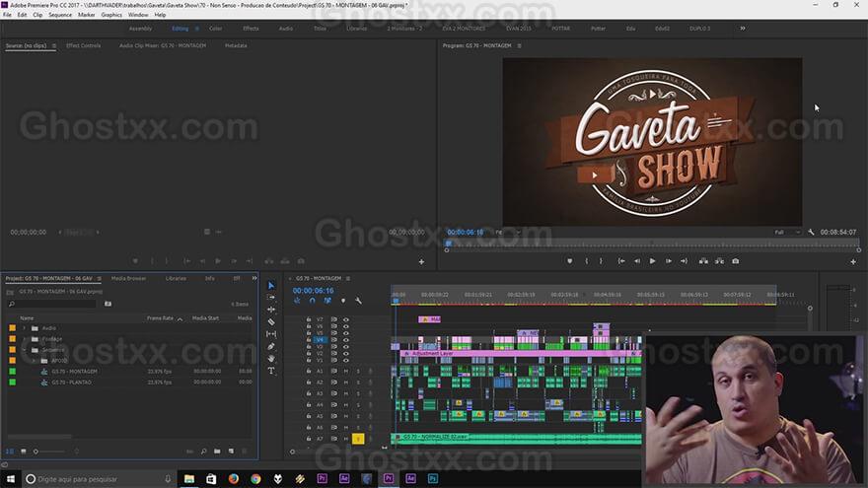The image size is (868, 488).
Task: Select the Ripple Edit tool
Action: coord(271,310)
